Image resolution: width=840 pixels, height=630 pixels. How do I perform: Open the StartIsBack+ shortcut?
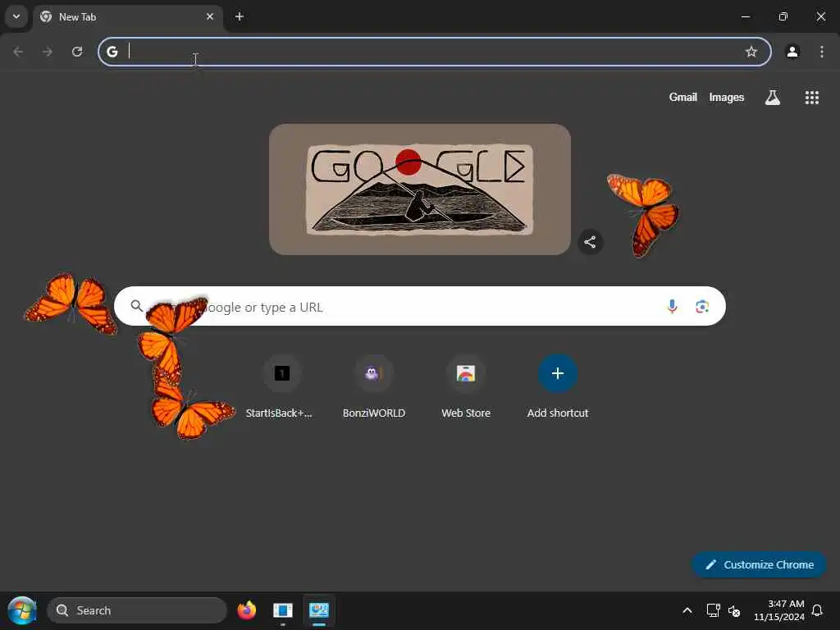(282, 386)
